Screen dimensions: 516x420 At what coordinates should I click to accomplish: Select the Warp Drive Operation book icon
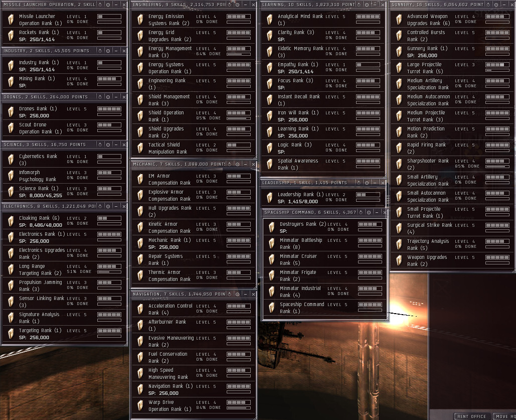(140, 405)
